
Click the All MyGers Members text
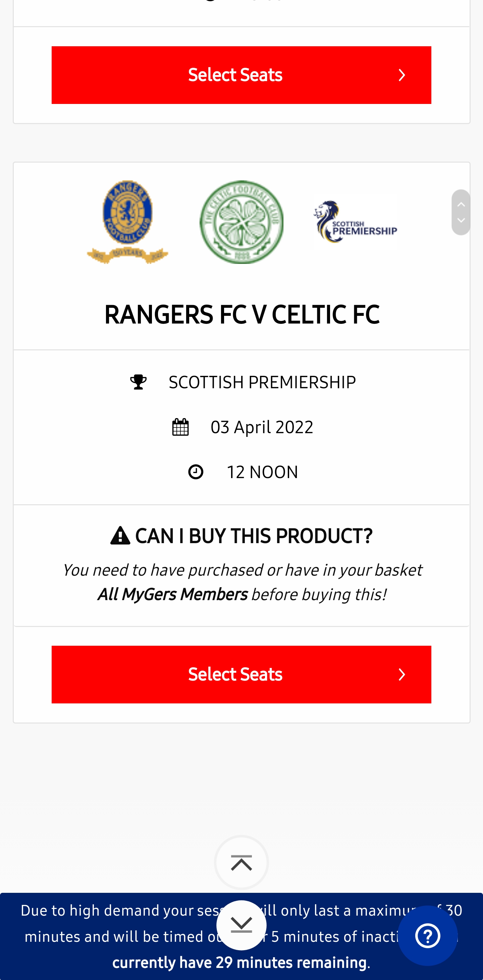click(172, 595)
